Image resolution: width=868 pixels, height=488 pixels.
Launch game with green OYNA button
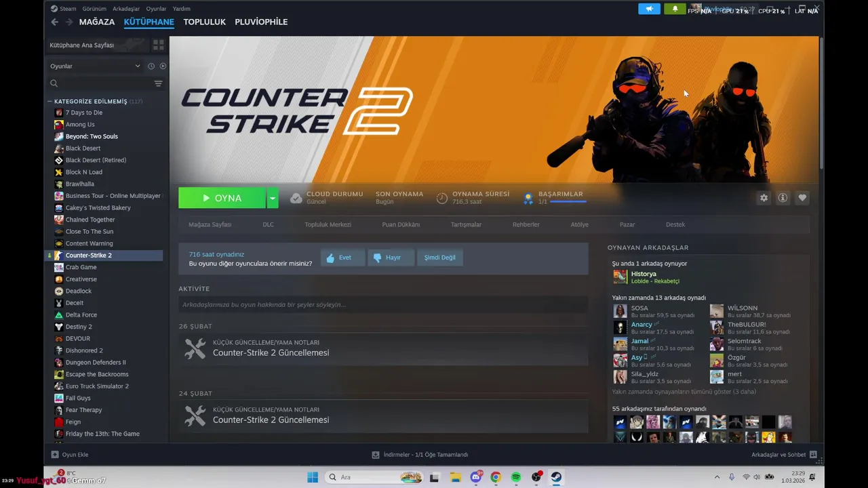tap(222, 198)
